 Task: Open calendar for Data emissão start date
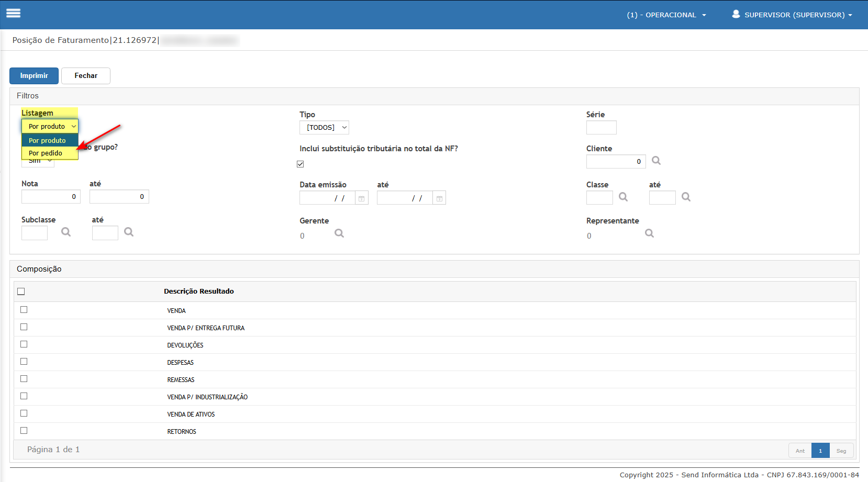coord(361,198)
